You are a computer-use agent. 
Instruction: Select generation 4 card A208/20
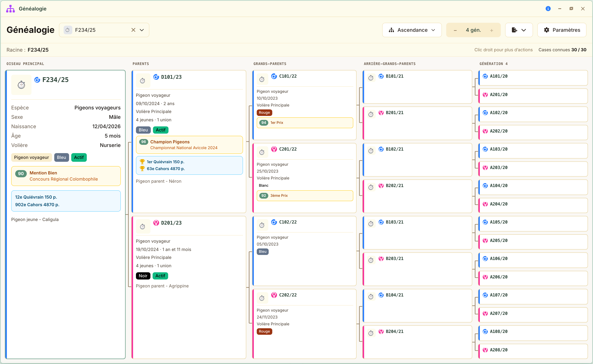(x=533, y=351)
